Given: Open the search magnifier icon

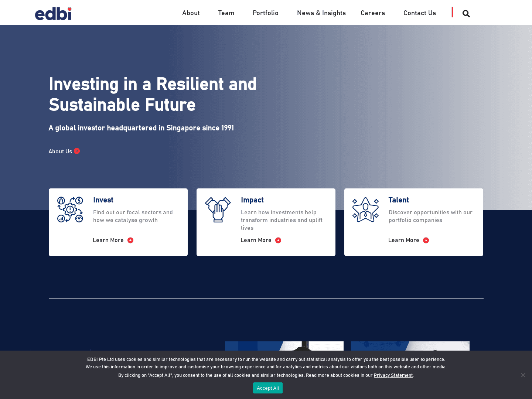Looking at the screenshot, I should 466,14.
